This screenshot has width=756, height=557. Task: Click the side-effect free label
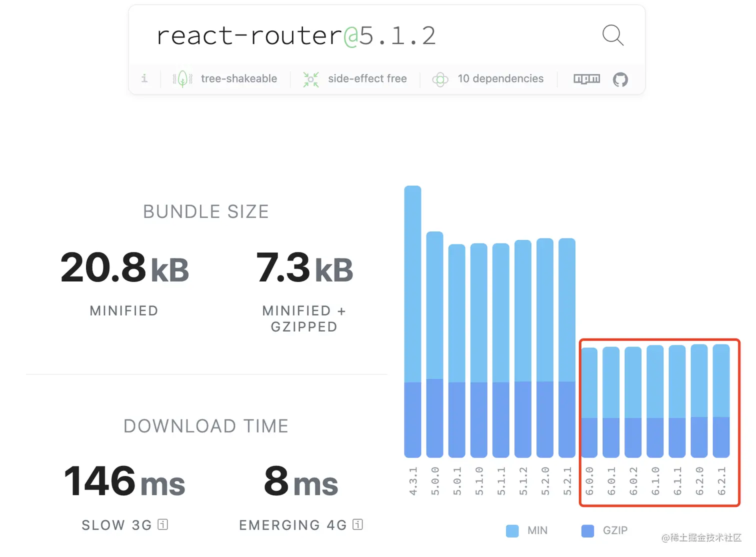click(x=367, y=78)
